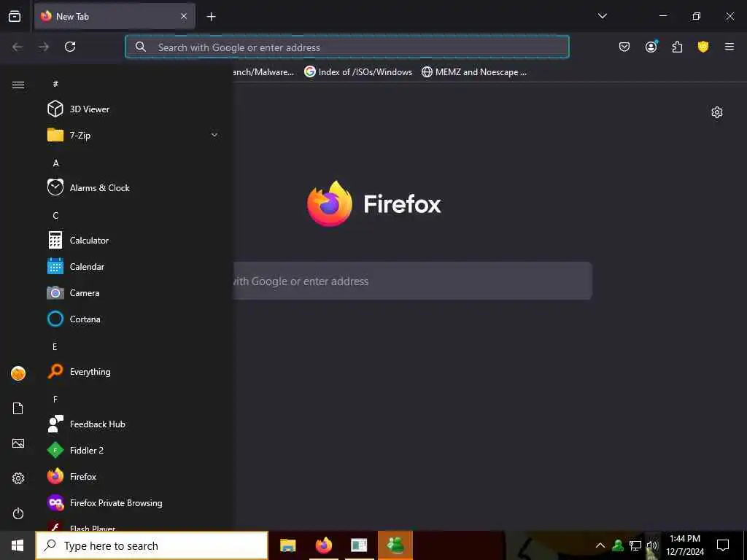Open the Power options in Start
Image resolution: width=747 pixels, height=560 pixels.
(x=18, y=513)
